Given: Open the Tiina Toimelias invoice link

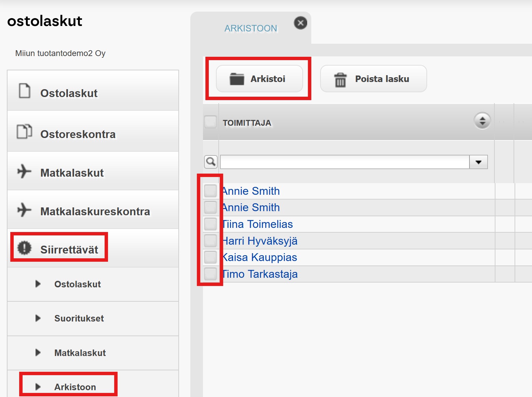Looking at the screenshot, I should [257, 224].
